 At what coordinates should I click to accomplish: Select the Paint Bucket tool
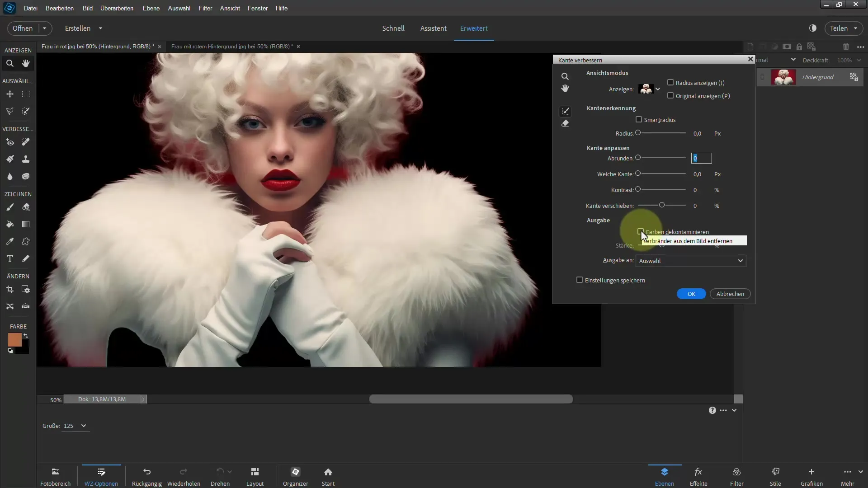coord(10,225)
